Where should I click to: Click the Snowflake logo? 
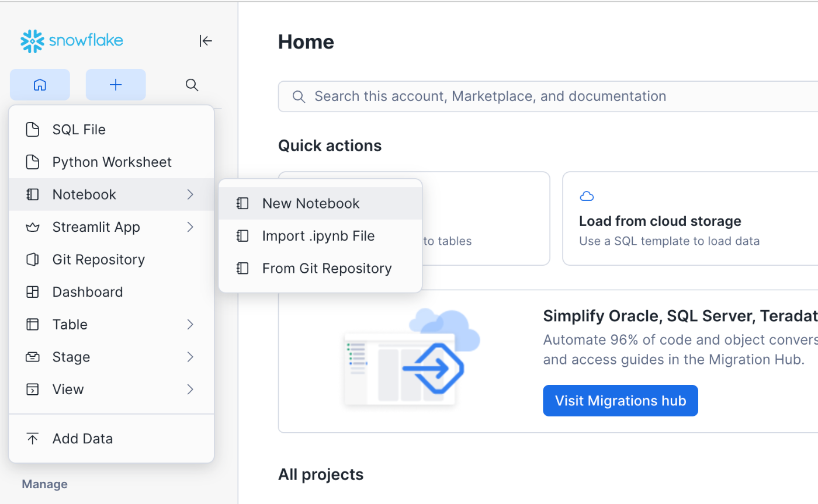tap(71, 41)
